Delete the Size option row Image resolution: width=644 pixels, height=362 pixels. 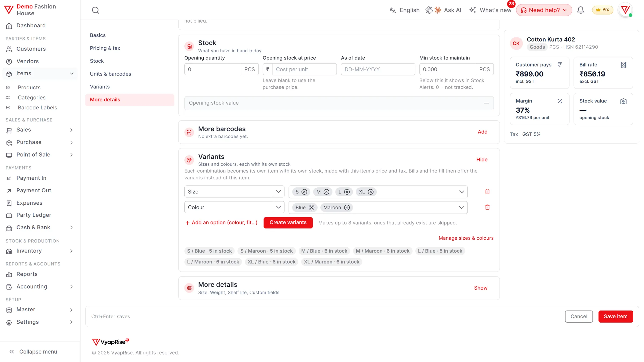487,191
